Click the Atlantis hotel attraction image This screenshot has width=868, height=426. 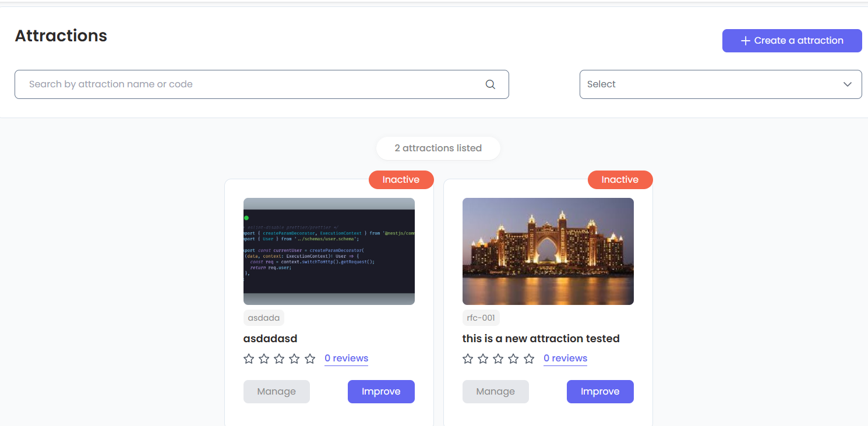(548, 251)
